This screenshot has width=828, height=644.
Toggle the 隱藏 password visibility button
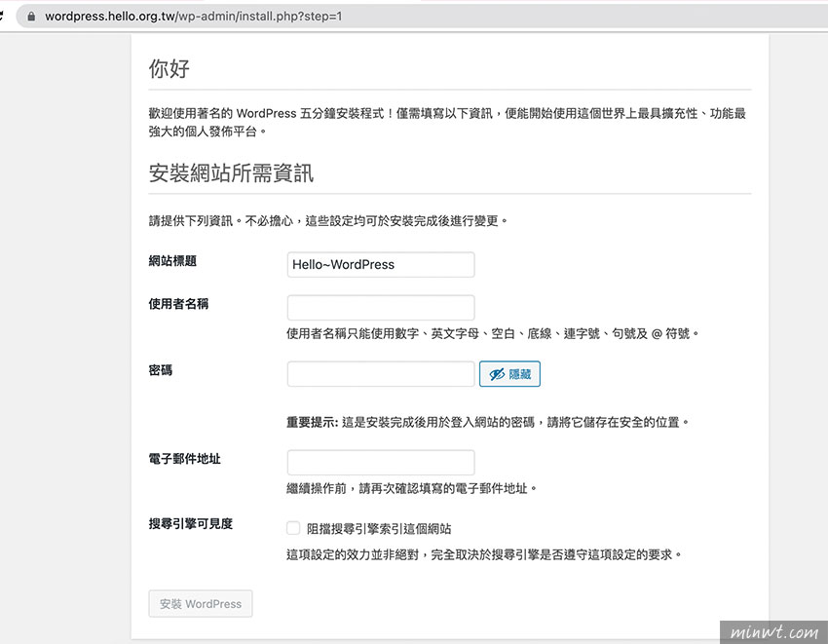click(x=509, y=374)
